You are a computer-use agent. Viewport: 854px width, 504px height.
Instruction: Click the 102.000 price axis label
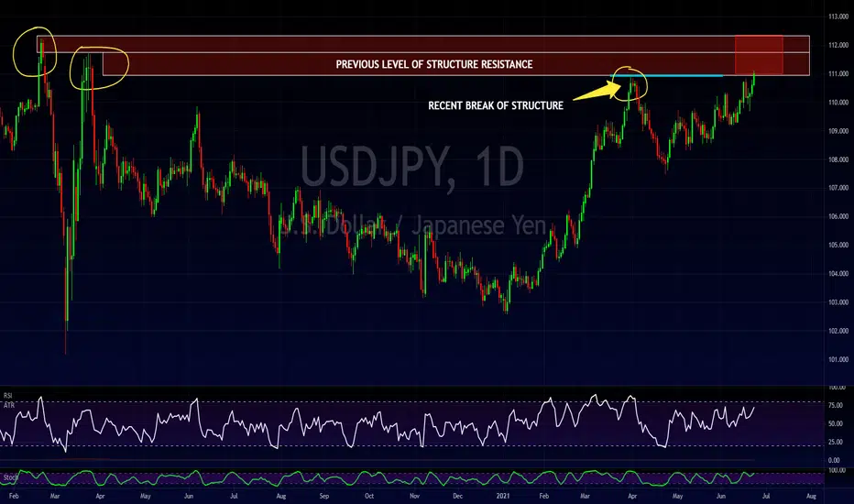click(838, 332)
